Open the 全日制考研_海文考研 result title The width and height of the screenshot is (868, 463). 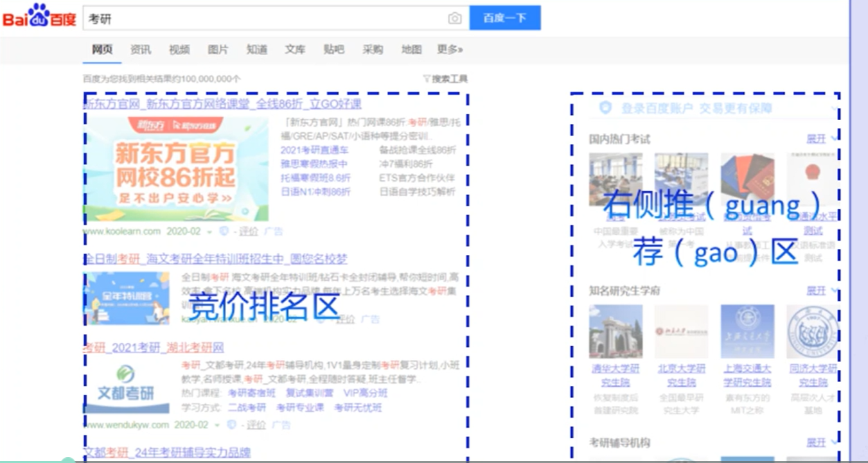[x=216, y=259]
